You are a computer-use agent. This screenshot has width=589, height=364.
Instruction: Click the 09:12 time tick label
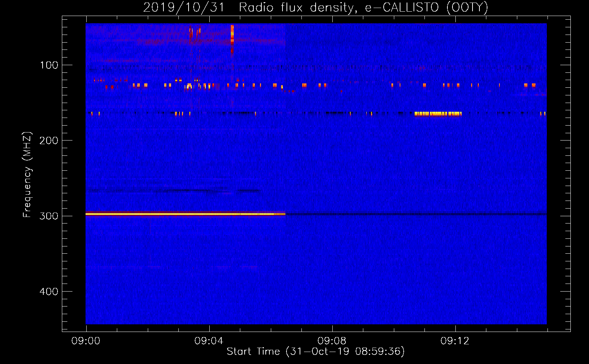coord(455,341)
